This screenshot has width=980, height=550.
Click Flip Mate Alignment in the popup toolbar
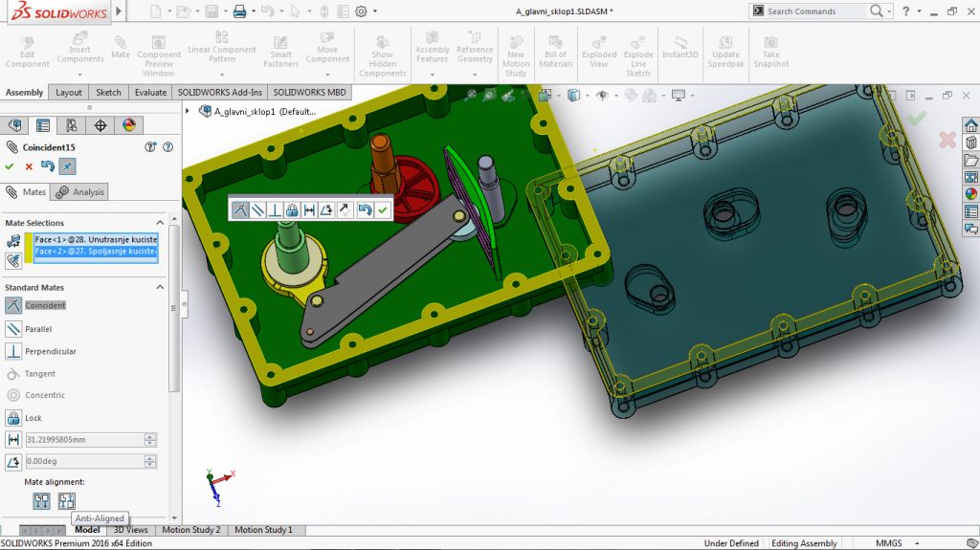345,210
